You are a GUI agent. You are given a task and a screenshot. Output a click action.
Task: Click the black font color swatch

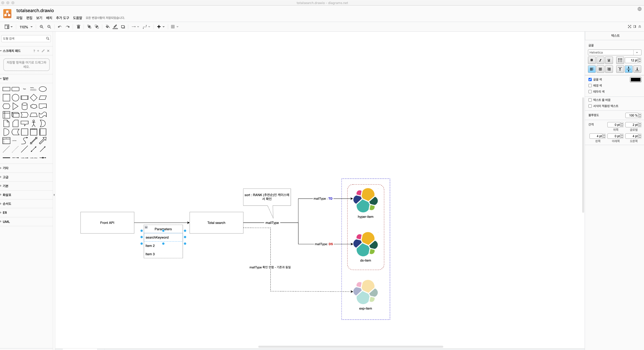point(635,80)
